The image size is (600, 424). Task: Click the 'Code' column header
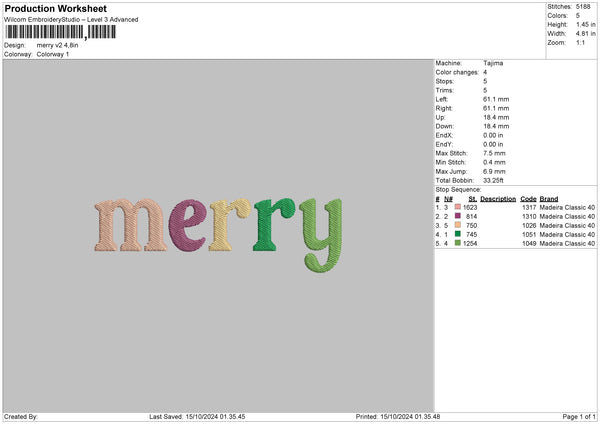point(528,199)
